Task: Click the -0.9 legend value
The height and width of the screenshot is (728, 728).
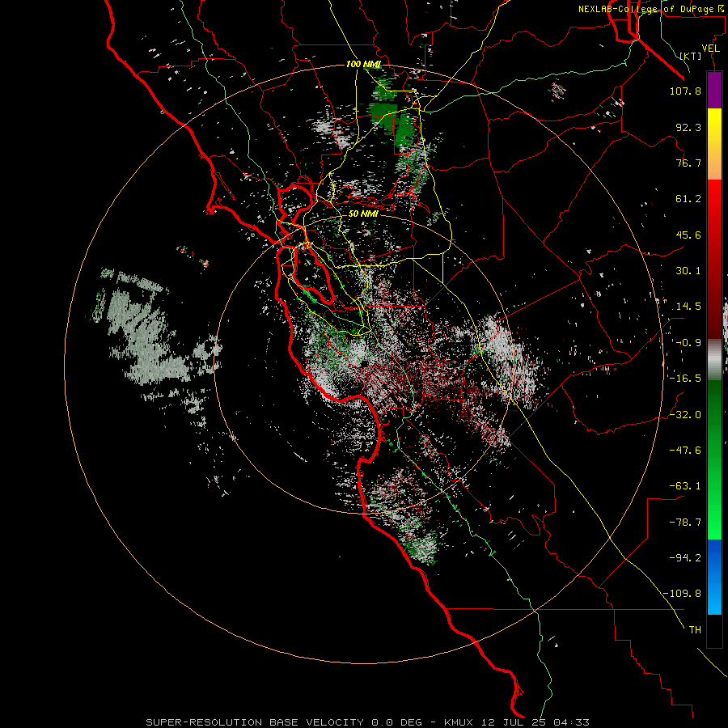Action: click(x=688, y=343)
